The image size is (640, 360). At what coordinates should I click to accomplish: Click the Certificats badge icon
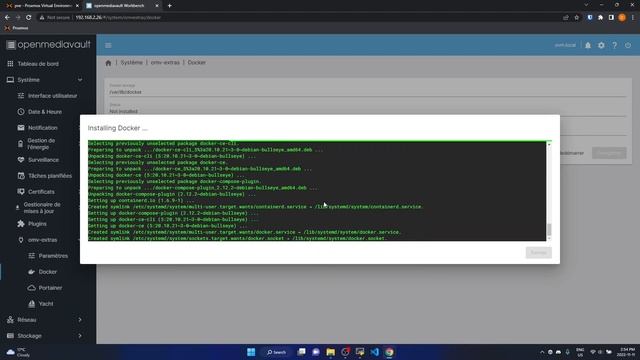click(x=21, y=191)
